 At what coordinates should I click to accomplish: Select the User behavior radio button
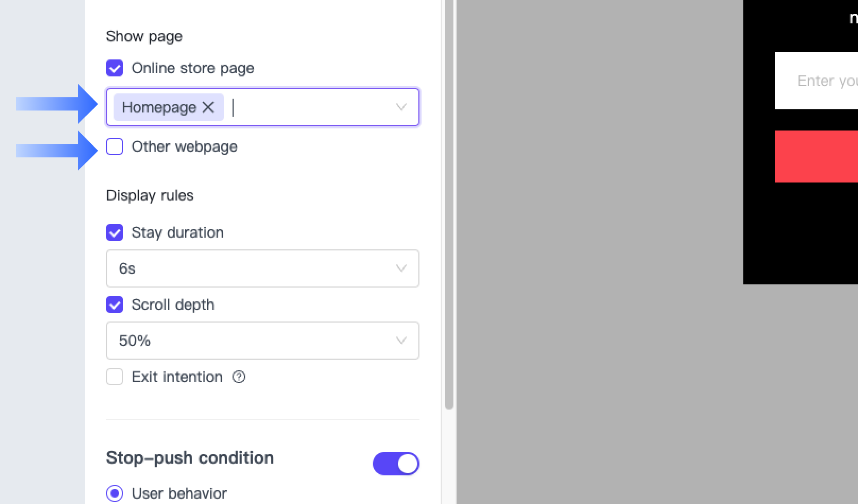[115, 493]
